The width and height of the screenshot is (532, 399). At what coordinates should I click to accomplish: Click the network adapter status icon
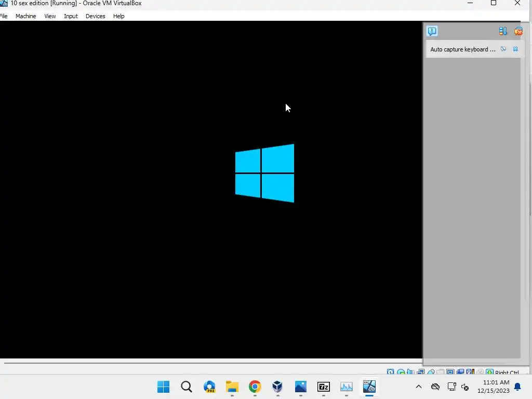click(x=421, y=372)
